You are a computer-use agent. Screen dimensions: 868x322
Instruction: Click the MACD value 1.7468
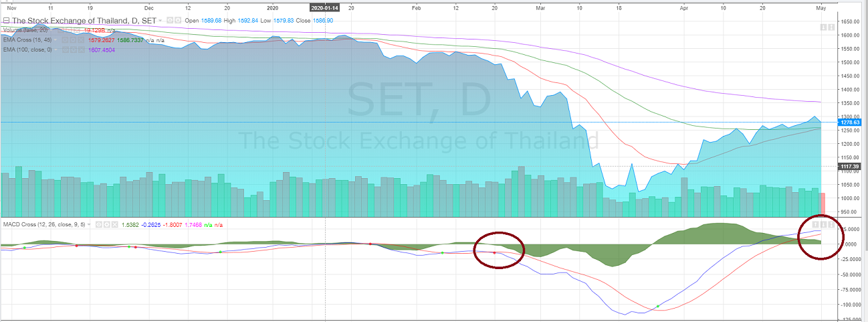(193, 225)
